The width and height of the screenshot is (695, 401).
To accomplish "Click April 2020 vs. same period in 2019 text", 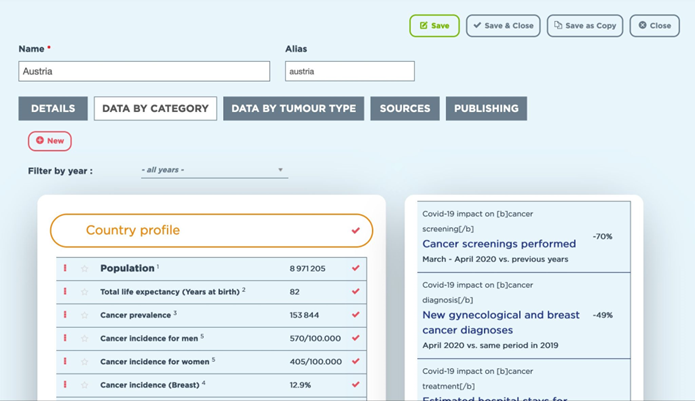I will tap(490, 345).
